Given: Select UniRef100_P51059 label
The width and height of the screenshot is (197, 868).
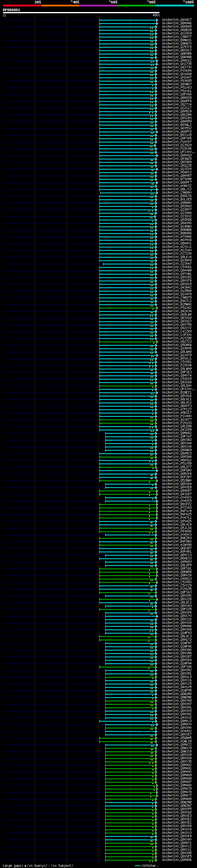Looking at the screenshot, I should [x=177, y=463].
